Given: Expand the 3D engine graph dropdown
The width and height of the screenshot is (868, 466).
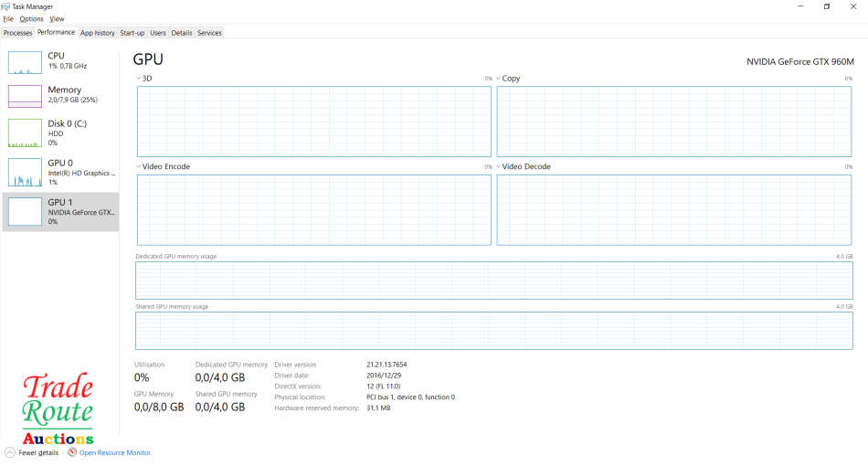Looking at the screenshot, I should 138,79.
